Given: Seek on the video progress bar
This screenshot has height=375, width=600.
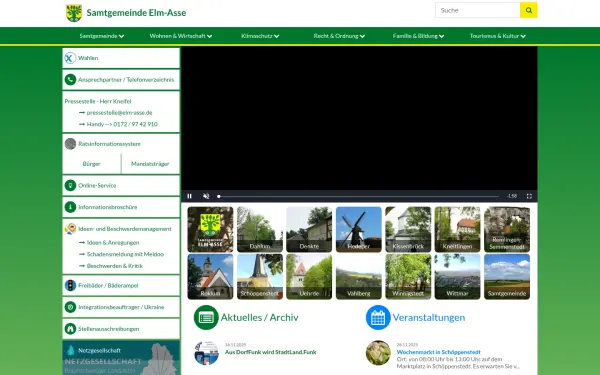Looking at the screenshot, I should 358,196.
